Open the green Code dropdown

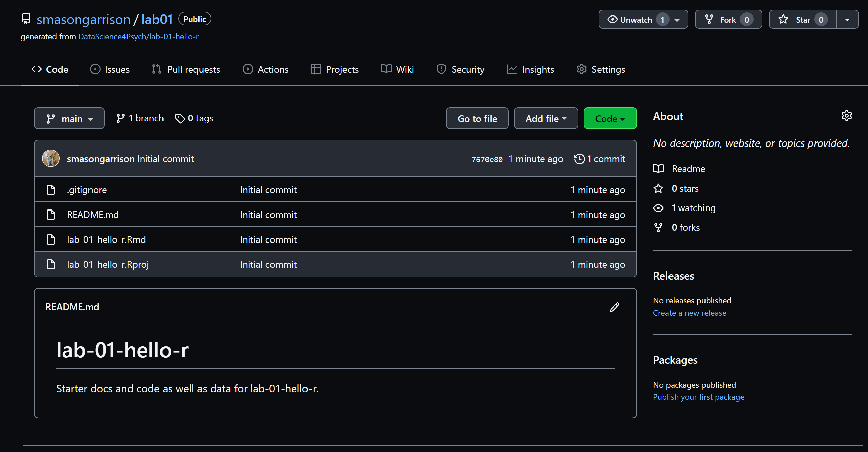(610, 119)
